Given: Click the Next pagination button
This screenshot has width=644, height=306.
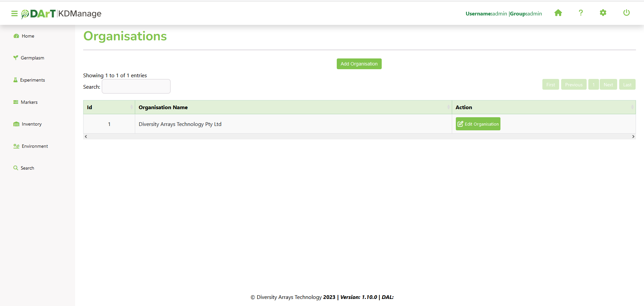Looking at the screenshot, I should 608,85.
